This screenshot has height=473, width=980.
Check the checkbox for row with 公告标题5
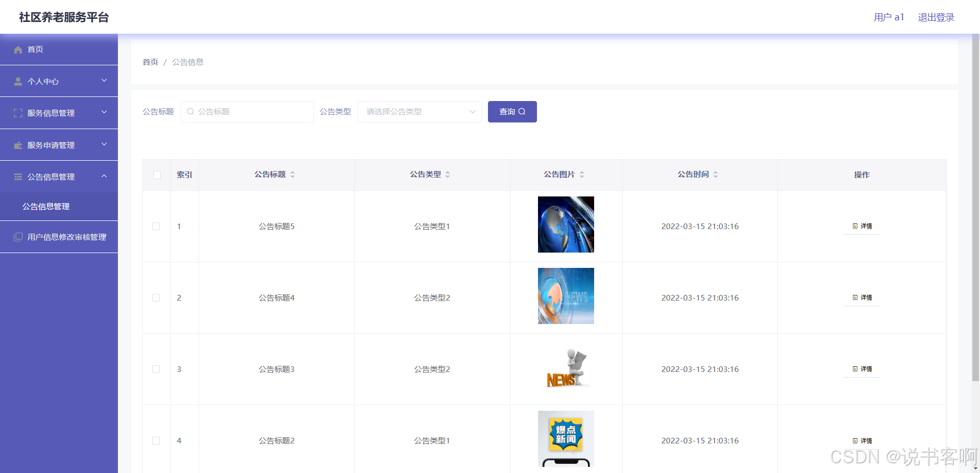pos(156,226)
